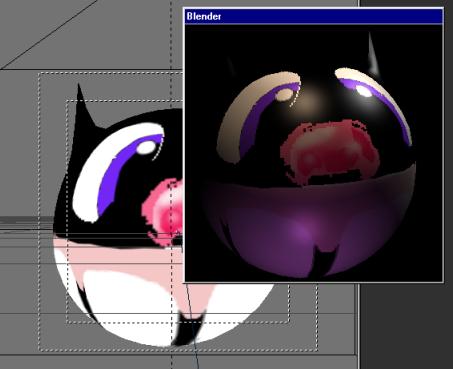Viewport: 453px width, 369px height.
Task: Click the inner dashed safe-area border line
Action: click(x=67, y=213)
